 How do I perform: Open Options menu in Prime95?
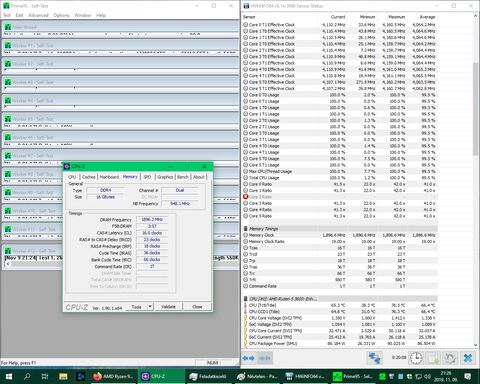coord(61,15)
